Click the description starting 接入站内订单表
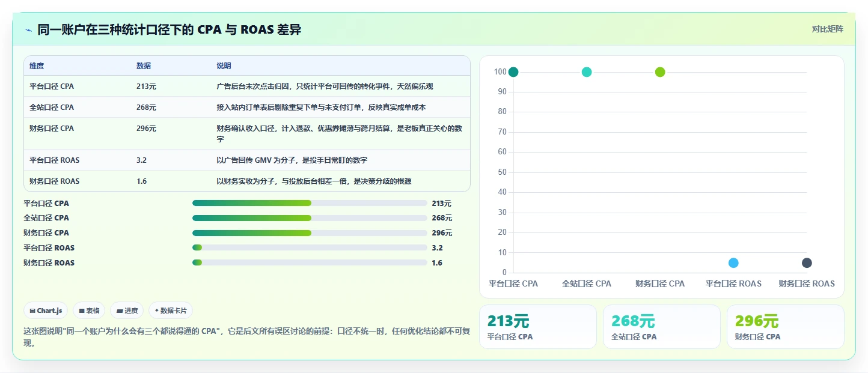868x373 pixels. point(321,108)
